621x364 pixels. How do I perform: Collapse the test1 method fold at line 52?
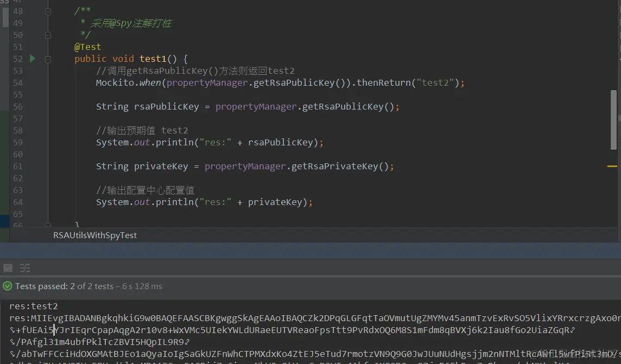48,59
